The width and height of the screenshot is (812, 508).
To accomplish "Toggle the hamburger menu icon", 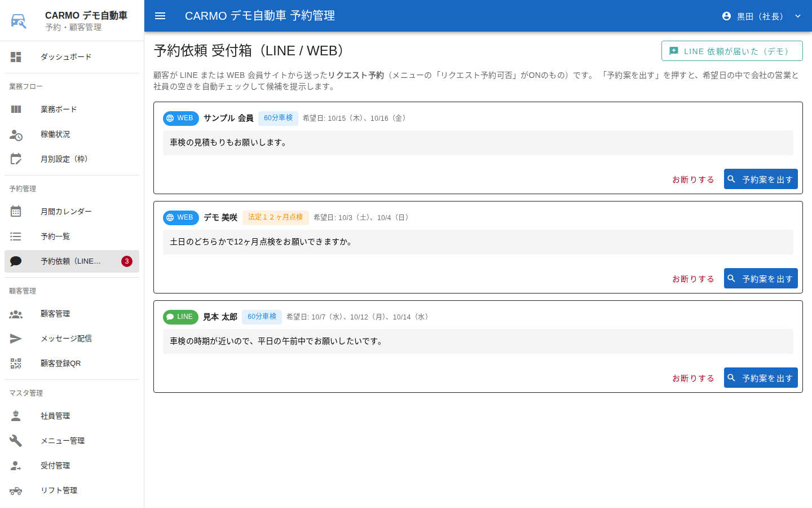I will [160, 16].
